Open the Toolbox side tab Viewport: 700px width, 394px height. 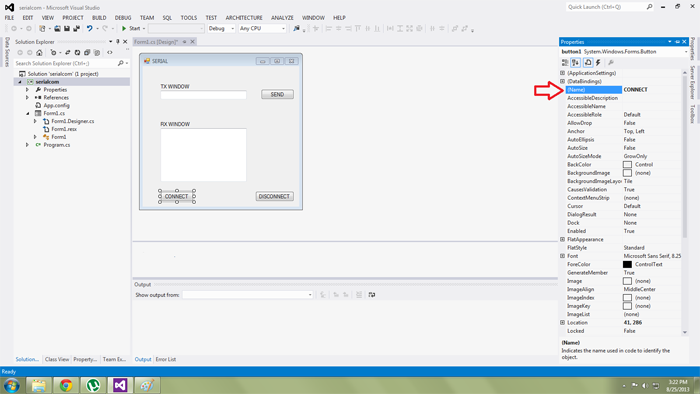[x=692, y=114]
